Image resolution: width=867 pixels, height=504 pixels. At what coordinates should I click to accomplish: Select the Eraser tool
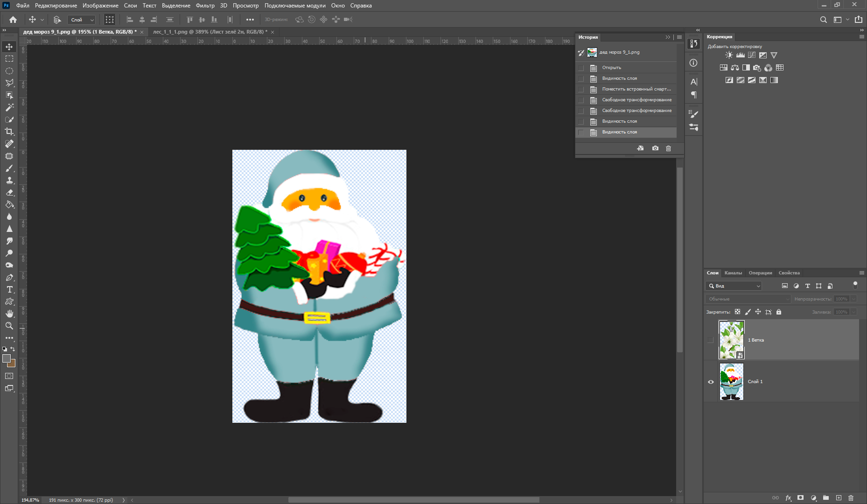click(x=9, y=192)
